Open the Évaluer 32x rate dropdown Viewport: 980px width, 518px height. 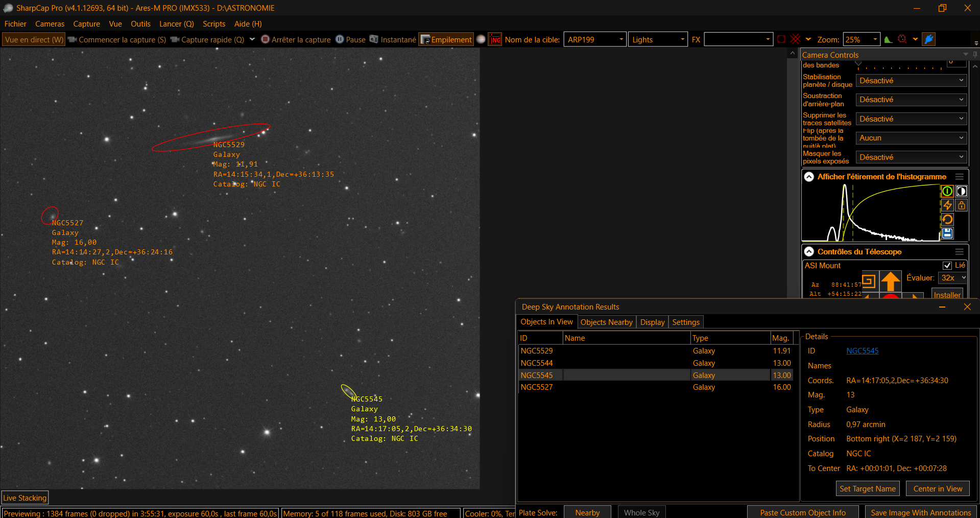tap(952, 278)
